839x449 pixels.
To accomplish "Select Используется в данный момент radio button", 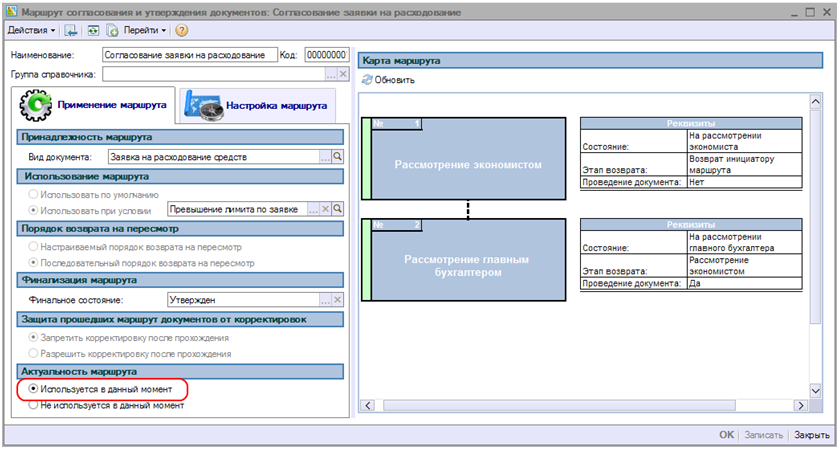I will [x=35, y=388].
